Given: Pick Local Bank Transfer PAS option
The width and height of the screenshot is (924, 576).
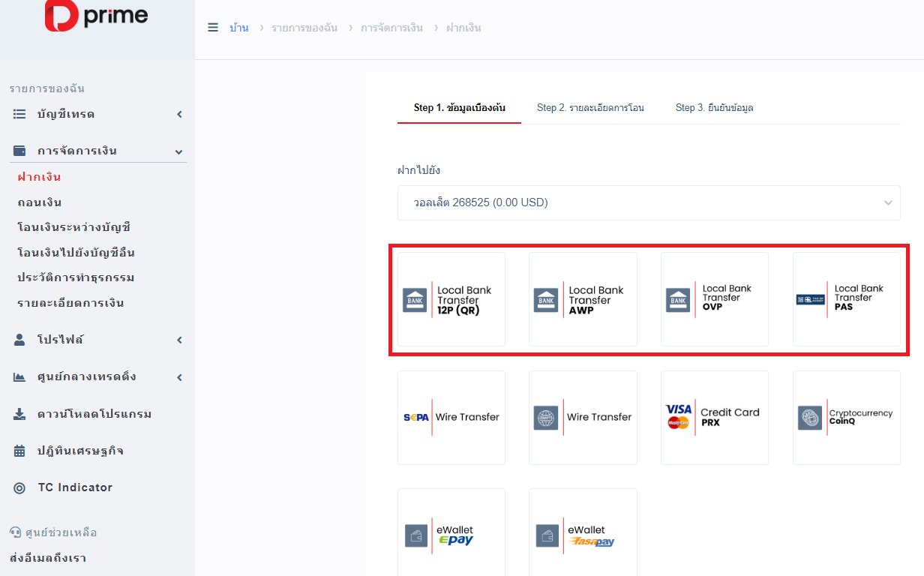Looking at the screenshot, I should pyautogui.click(x=846, y=299).
